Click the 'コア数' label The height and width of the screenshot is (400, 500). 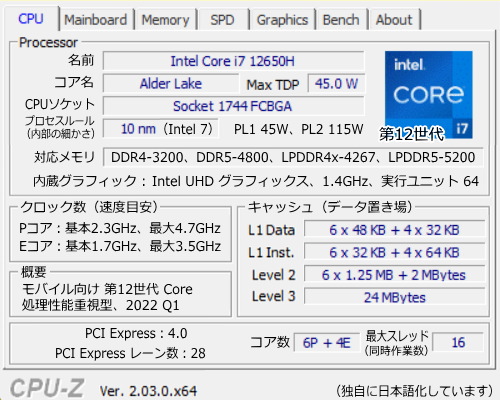pyautogui.click(x=270, y=342)
